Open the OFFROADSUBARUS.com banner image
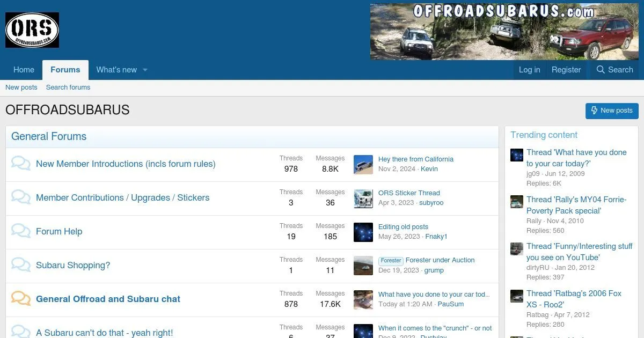The width and height of the screenshot is (644, 338). pos(504,32)
